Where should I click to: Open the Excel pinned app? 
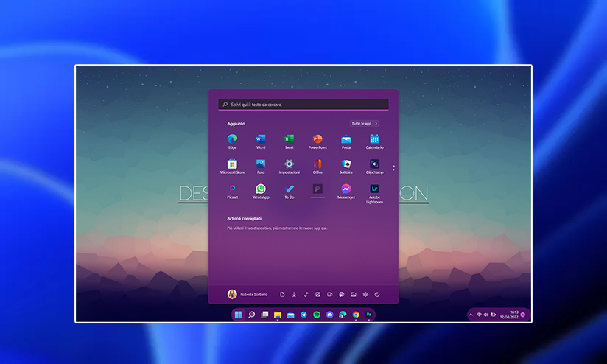290,141
